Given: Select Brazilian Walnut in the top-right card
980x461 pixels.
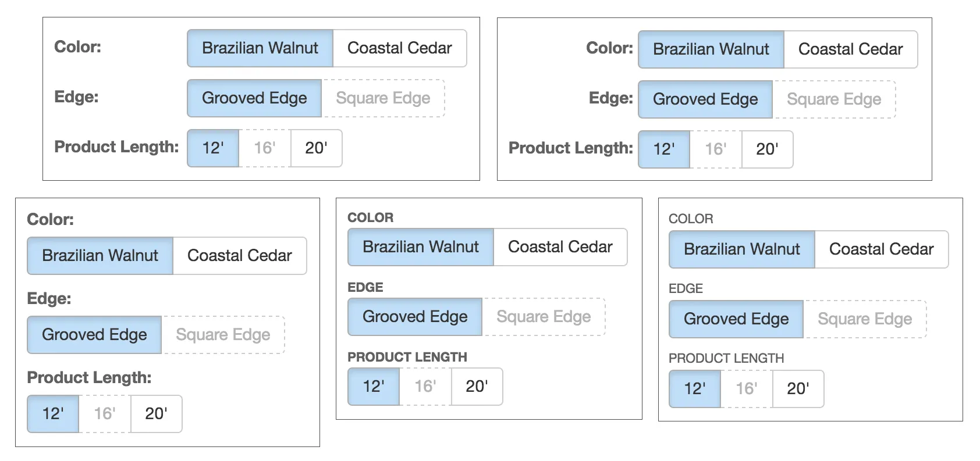Looking at the screenshot, I should (711, 49).
